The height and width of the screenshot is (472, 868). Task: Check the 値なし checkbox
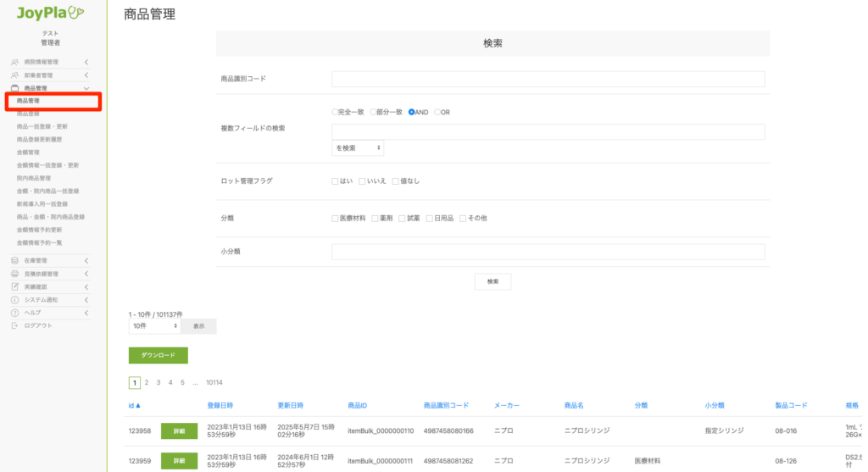tap(395, 181)
